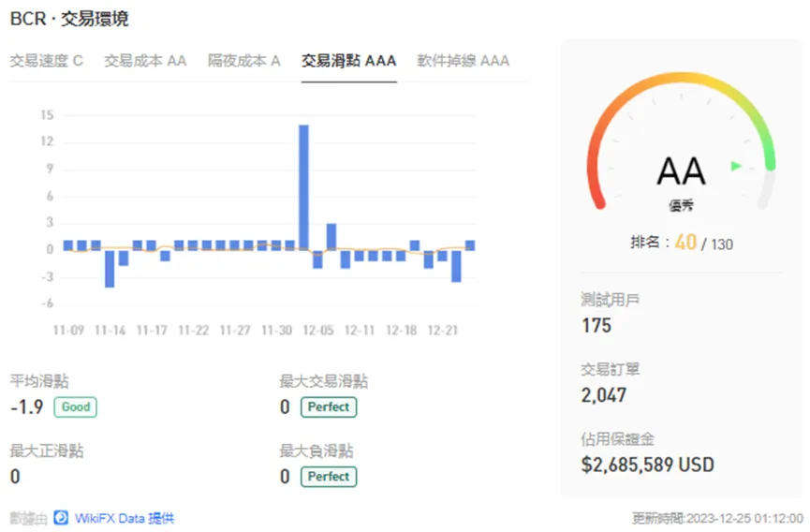Click the green pointer on the AA gauge
The image size is (810, 532).
(736, 166)
